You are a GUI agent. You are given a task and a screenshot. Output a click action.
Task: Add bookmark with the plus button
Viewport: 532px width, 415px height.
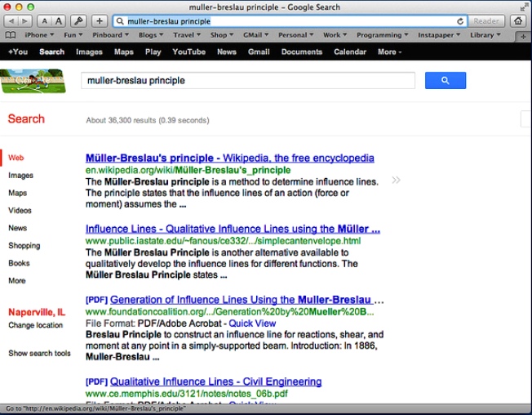100,21
